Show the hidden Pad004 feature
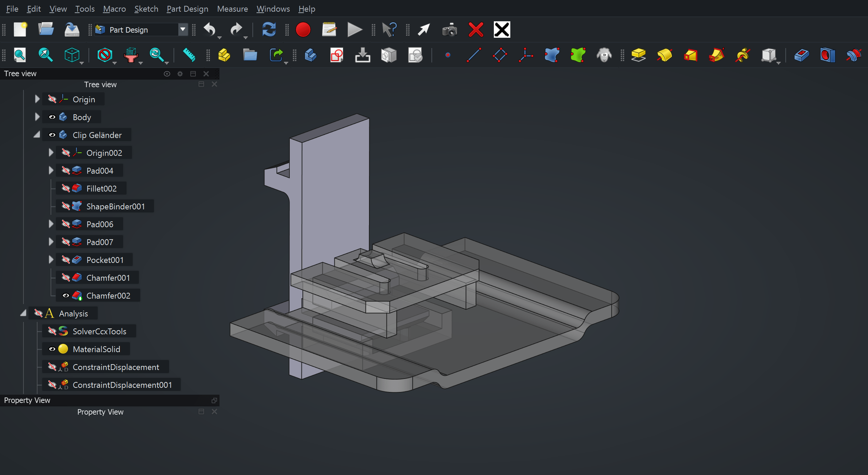 point(66,171)
